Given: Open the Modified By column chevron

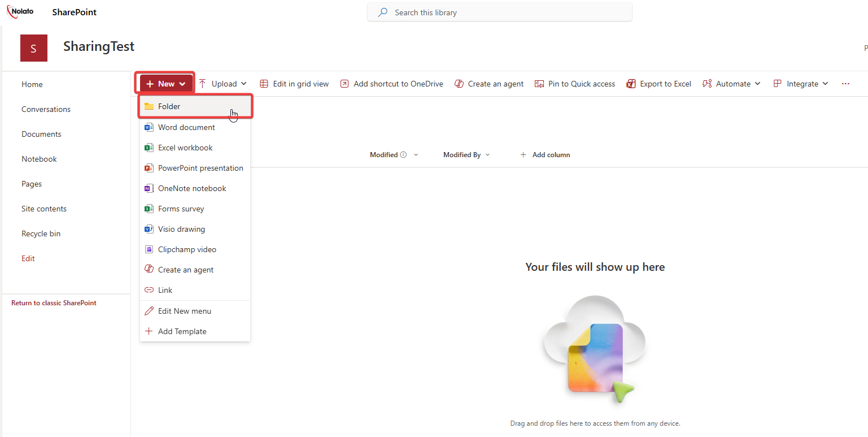Looking at the screenshot, I should [488, 155].
